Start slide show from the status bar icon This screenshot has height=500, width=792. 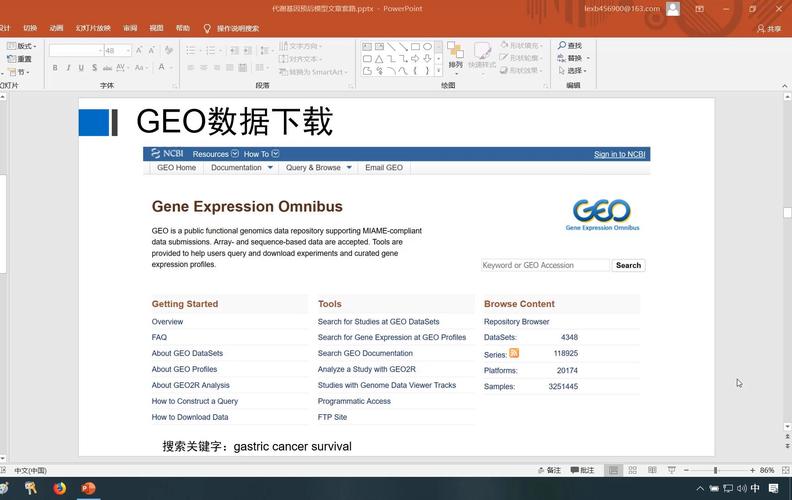(671, 471)
